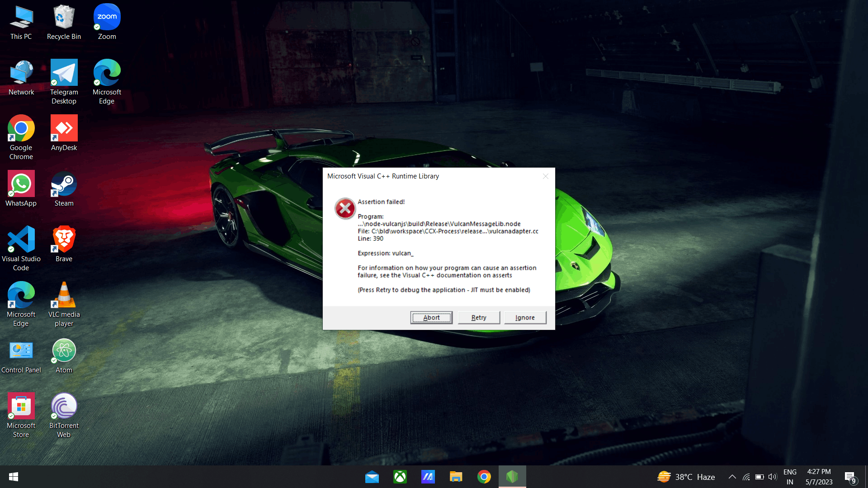The image size is (868, 488).
Task: Open the Xbox app in the taskbar
Action: [400, 477]
